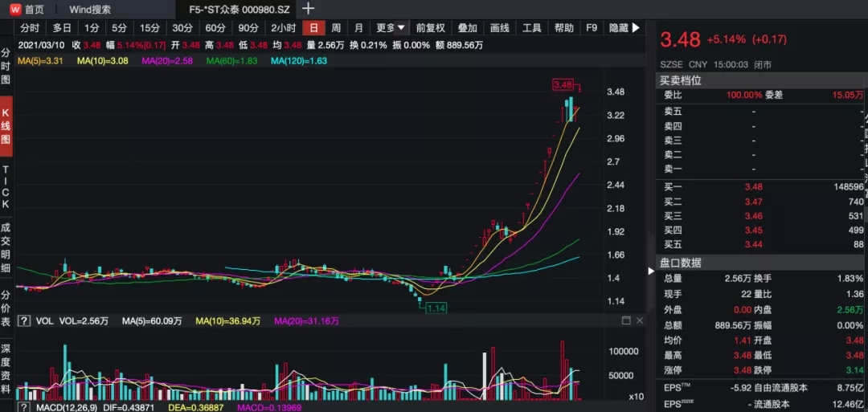Select the 日 daily period

point(314,27)
